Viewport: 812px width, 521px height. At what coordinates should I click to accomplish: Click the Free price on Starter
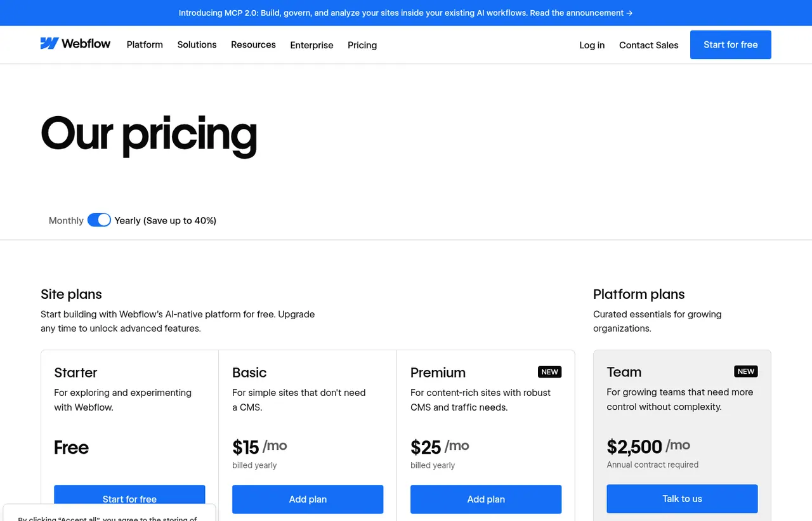pos(71,447)
